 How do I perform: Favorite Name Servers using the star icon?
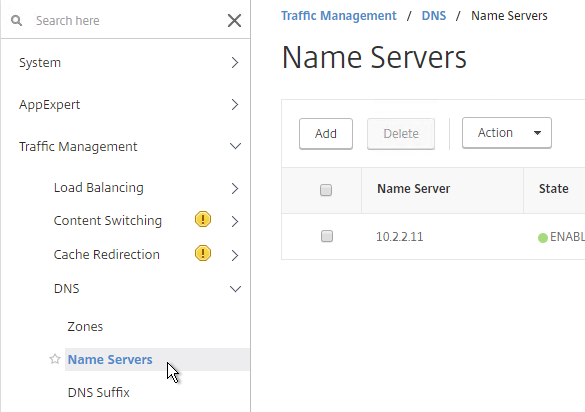point(55,359)
